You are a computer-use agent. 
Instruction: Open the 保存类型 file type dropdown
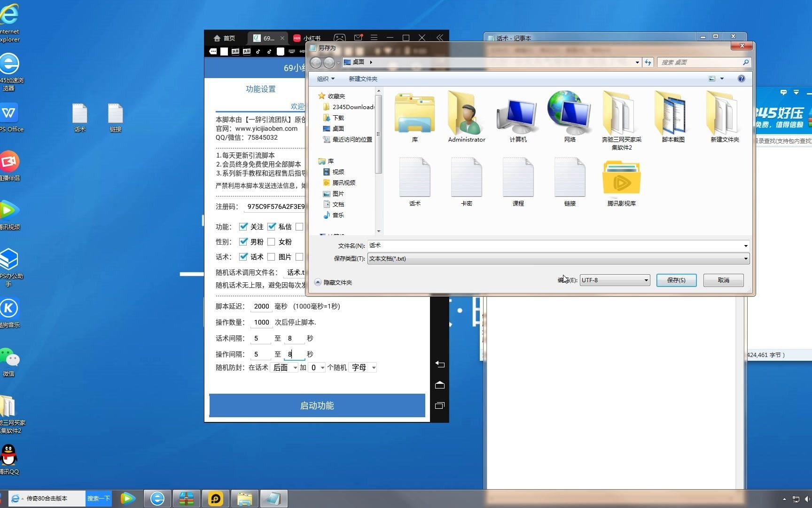[558, 258]
